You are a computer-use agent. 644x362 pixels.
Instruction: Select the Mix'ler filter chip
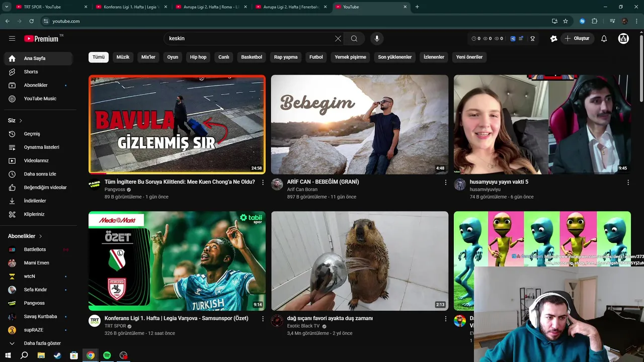(x=148, y=57)
